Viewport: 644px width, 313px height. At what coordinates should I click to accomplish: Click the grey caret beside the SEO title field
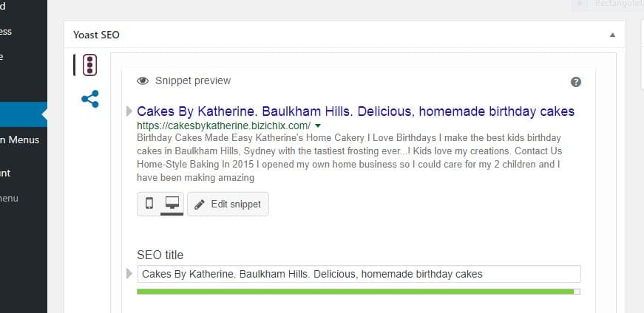129,273
